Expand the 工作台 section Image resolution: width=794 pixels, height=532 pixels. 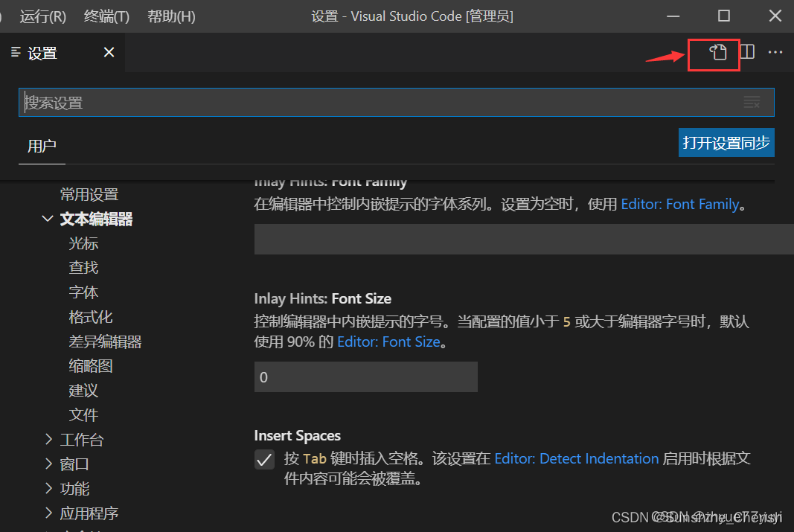48,440
